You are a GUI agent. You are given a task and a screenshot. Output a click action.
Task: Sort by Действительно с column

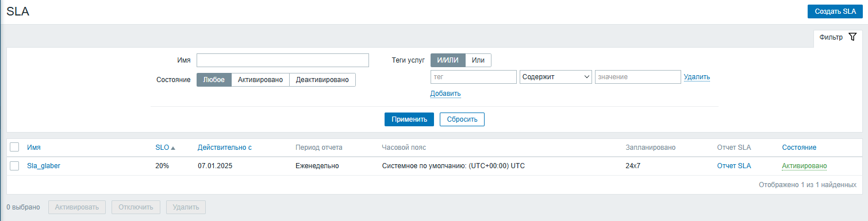click(x=225, y=148)
